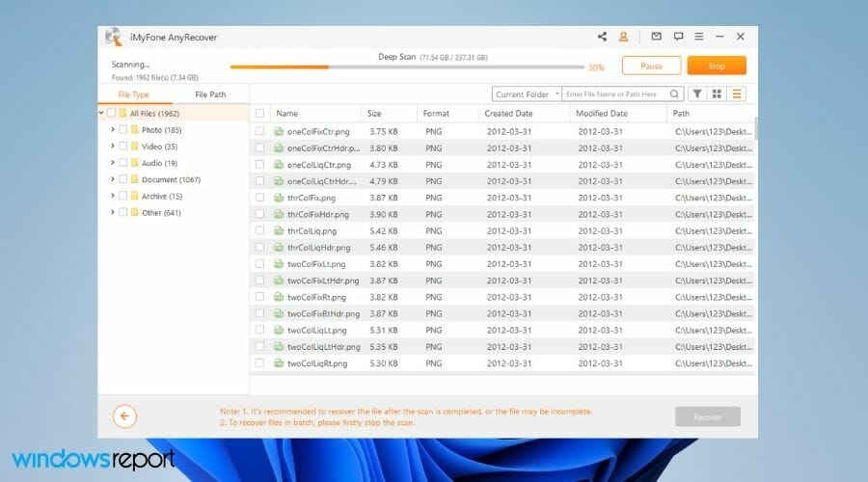The width and height of the screenshot is (868, 482).
Task: Sort by the Created Date column header
Action: [508, 113]
